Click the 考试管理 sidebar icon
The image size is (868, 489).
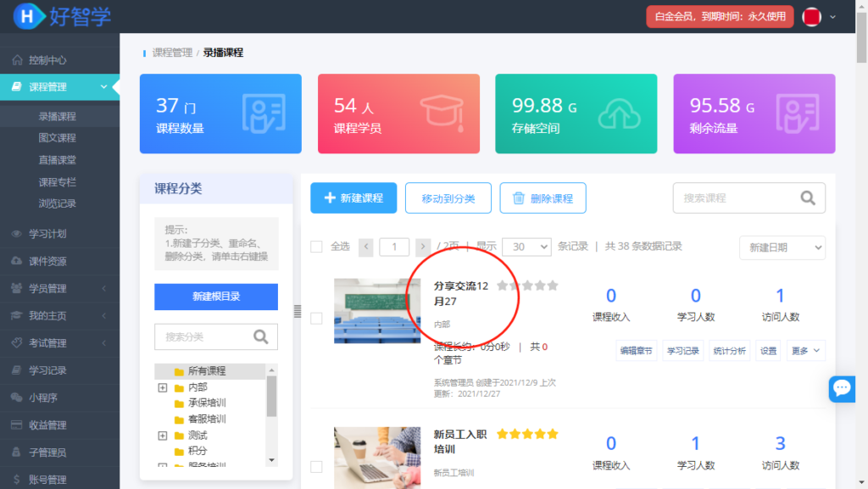pyautogui.click(x=17, y=342)
